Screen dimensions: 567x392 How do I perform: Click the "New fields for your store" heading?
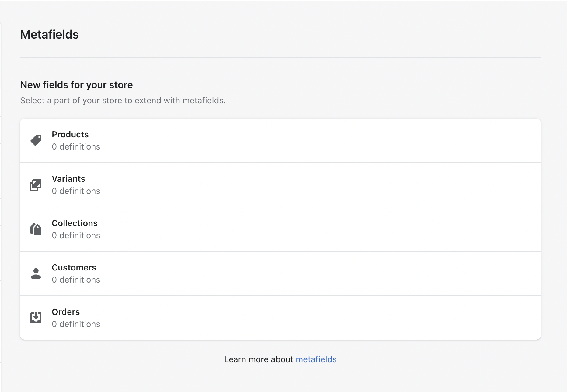[x=76, y=85]
